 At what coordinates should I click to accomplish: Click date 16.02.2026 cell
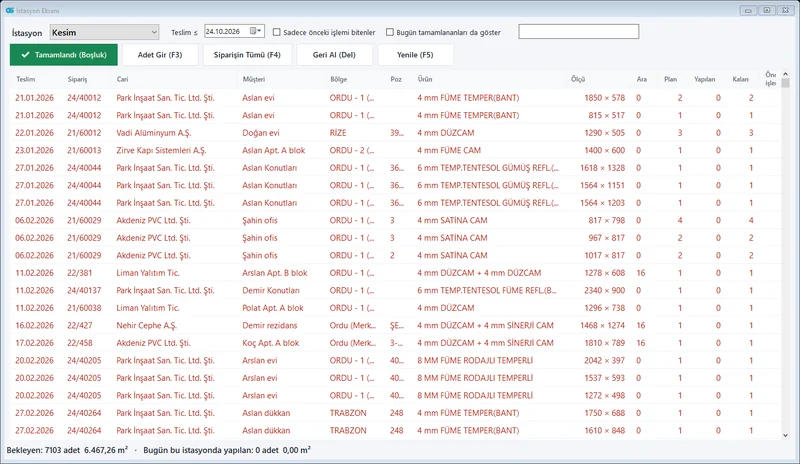(34, 325)
